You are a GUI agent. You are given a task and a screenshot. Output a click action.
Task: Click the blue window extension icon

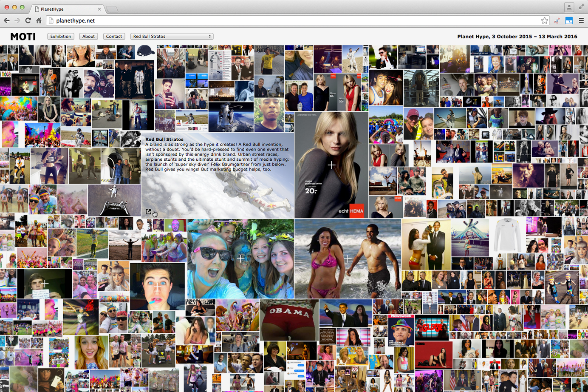[x=569, y=20]
